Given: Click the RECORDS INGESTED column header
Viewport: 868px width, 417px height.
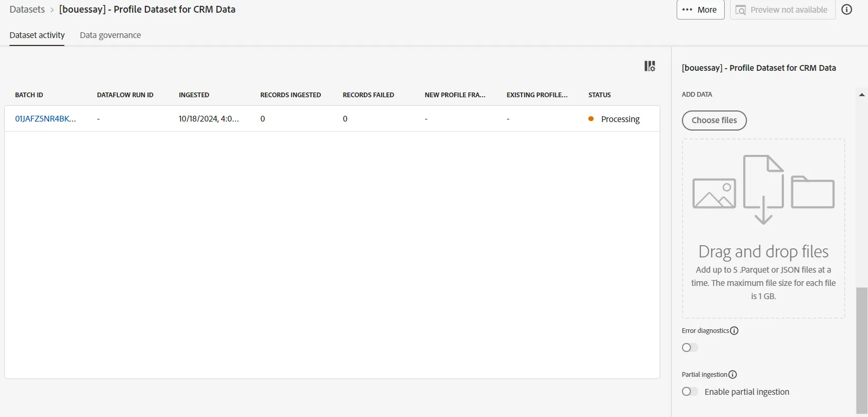Looking at the screenshot, I should pyautogui.click(x=291, y=95).
